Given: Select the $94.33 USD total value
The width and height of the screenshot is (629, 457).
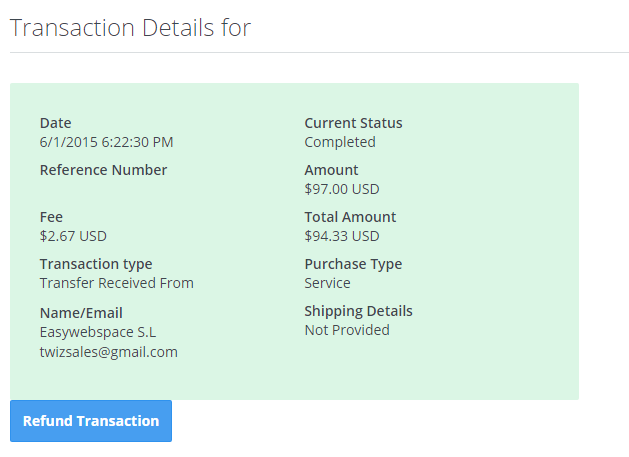Looking at the screenshot, I should click(x=342, y=236).
